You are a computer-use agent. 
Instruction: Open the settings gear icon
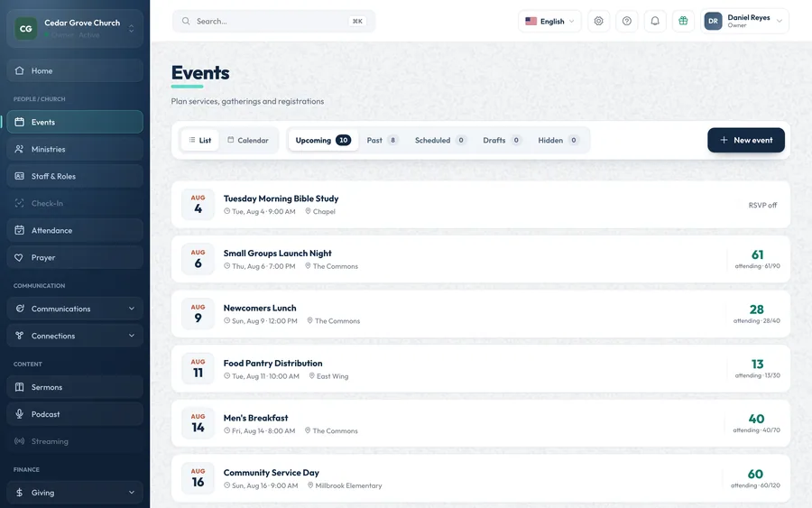pos(599,22)
